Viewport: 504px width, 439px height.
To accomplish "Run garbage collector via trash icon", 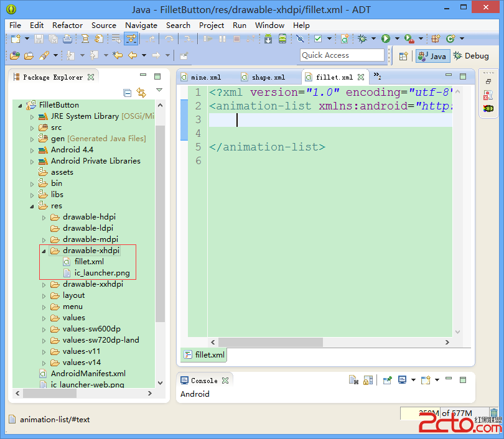I will click(494, 414).
